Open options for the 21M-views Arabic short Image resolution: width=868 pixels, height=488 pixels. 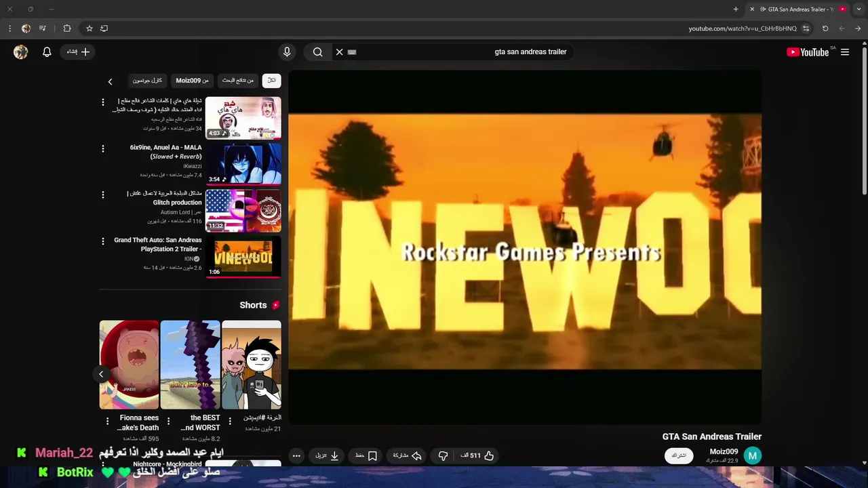[229, 422]
